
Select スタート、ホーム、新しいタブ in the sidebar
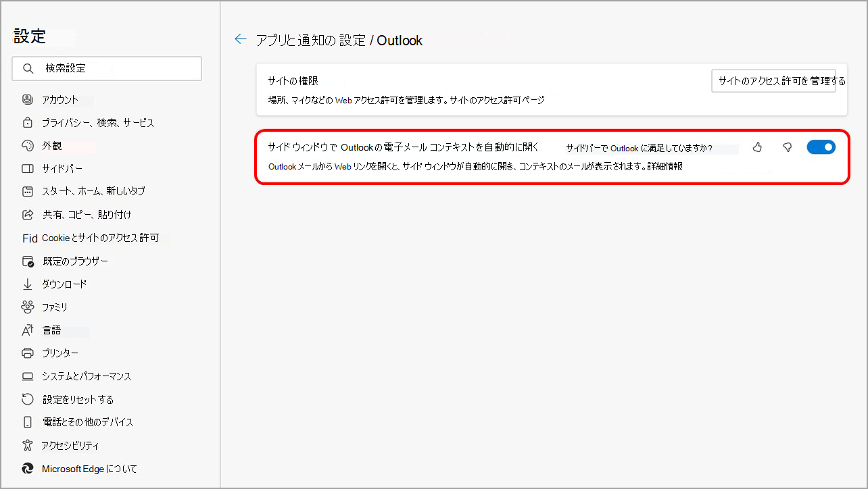click(93, 191)
